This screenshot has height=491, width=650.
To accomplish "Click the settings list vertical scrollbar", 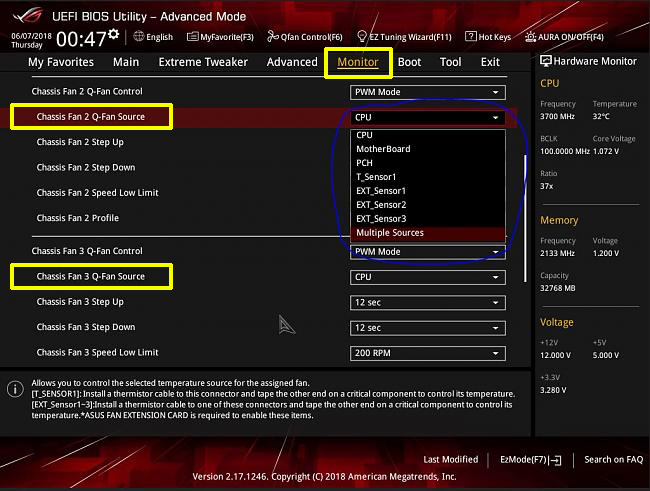I will pyautogui.click(x=526, y=219).
